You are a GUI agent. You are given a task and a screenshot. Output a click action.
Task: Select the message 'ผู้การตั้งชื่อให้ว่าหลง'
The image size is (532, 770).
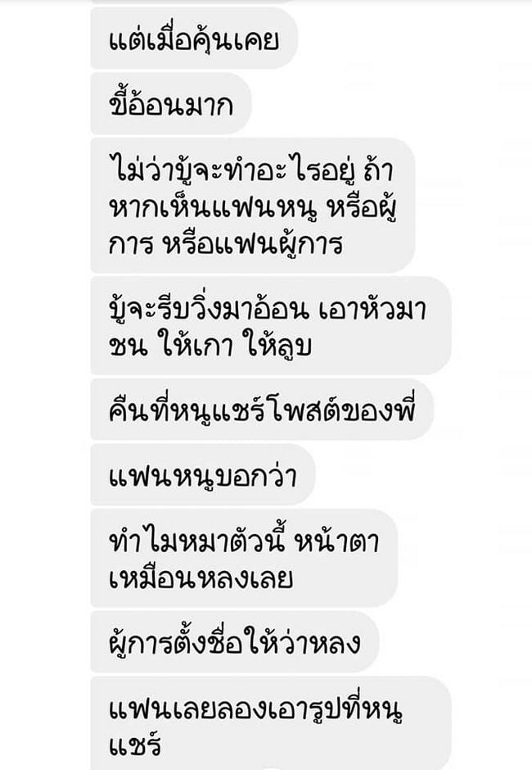235,641
